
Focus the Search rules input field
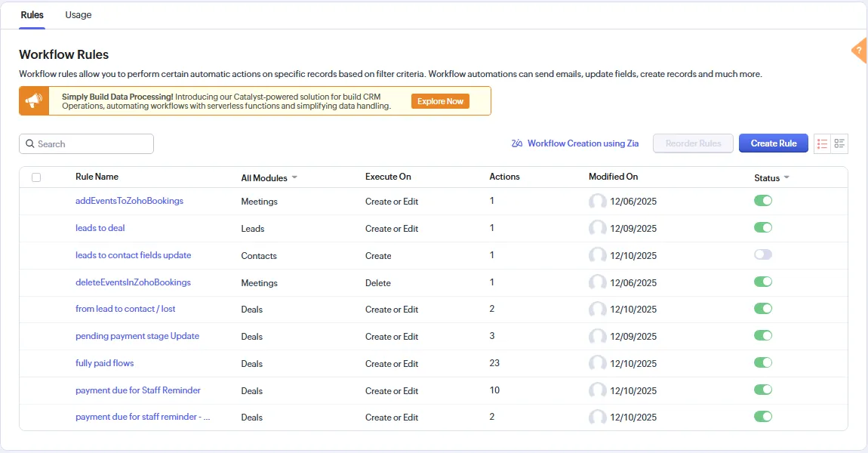86,144
